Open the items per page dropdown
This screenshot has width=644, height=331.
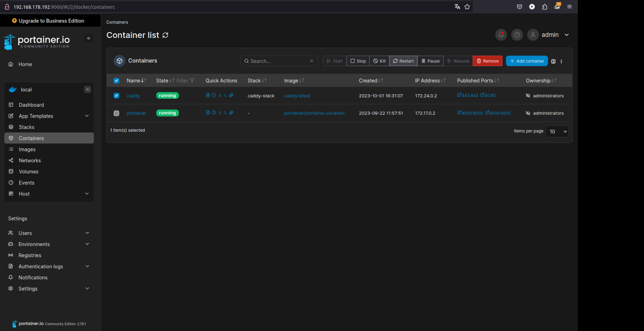tap(557, 131)
